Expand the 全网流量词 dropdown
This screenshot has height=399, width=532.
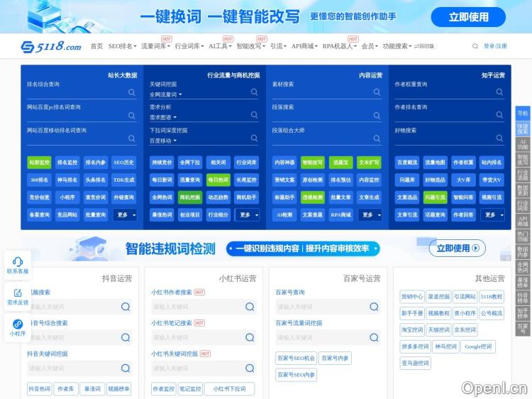click(165, 94)
